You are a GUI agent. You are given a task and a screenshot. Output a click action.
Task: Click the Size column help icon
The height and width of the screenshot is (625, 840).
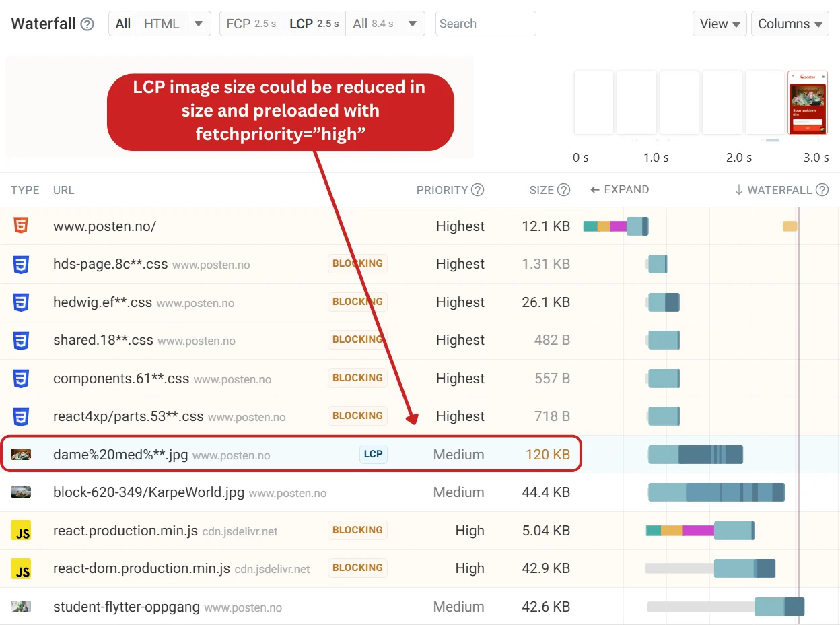(564, 190)
